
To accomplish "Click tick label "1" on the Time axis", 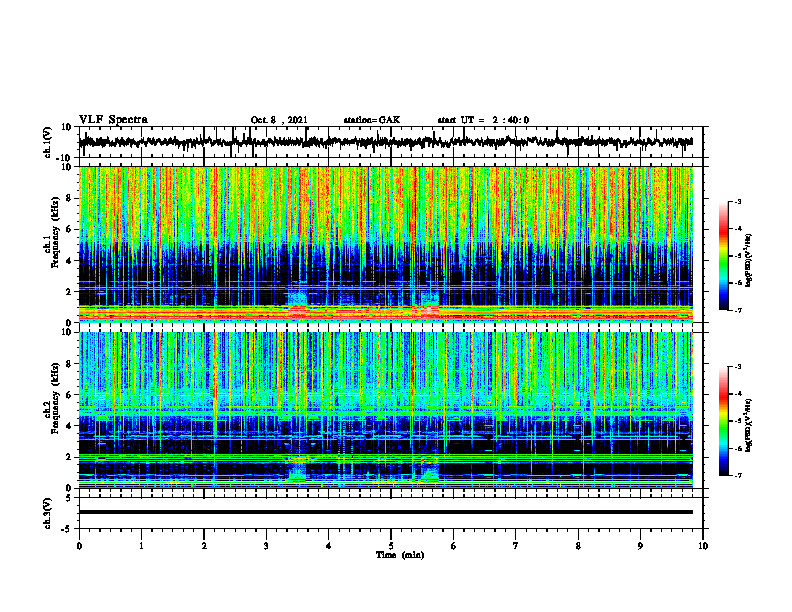I will (x=141, y=546).
